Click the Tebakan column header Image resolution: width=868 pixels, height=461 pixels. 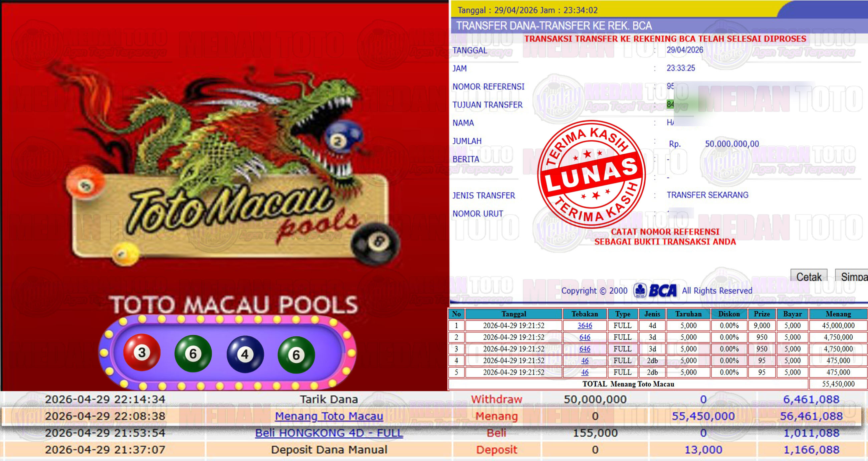tap(585, 314)
